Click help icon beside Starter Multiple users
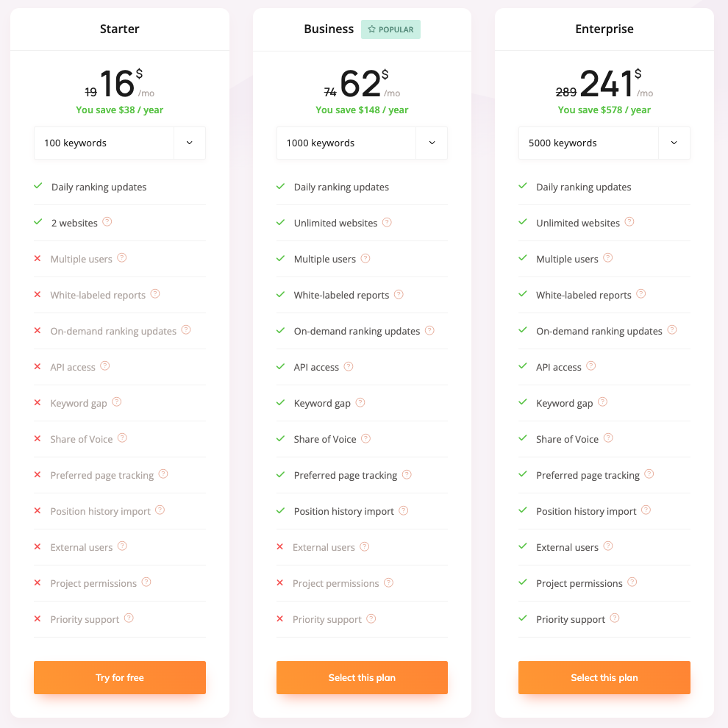Screen dimensions: 728x728 pos(122,258)
